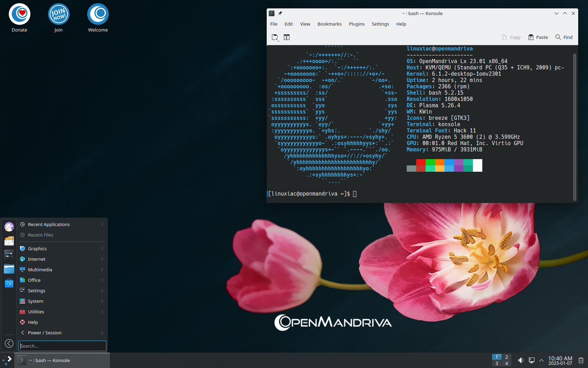
Task: Click the Paste button in Konsole toolbar
Action: (538, 37)
